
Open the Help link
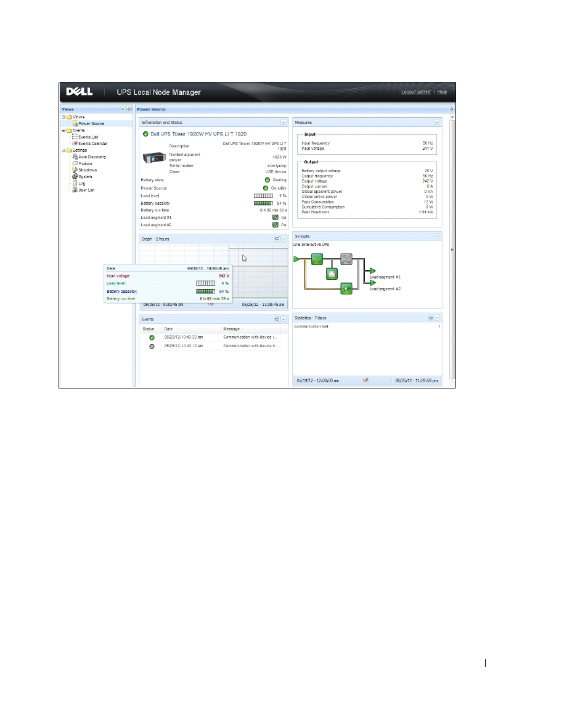[442, 92]
